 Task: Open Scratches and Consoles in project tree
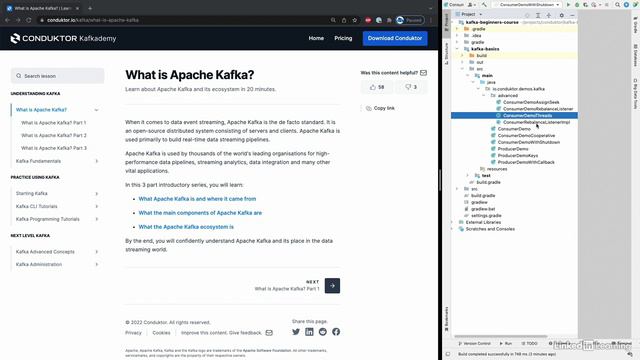[x=490, y=229]
